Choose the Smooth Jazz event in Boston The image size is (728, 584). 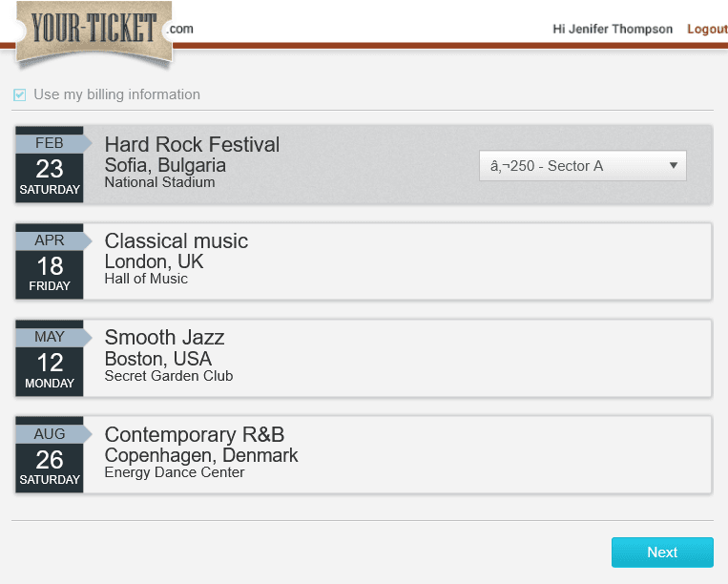tap(364, 358)
